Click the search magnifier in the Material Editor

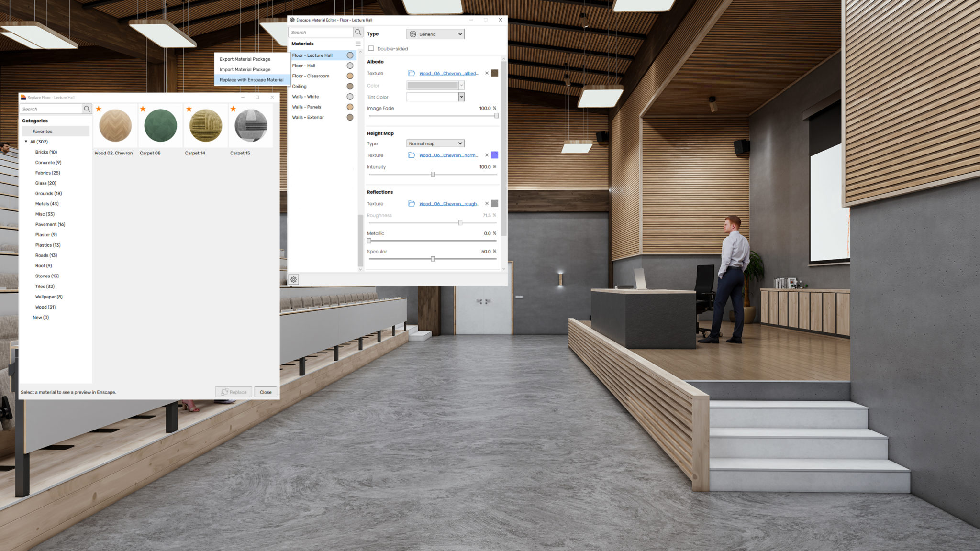click(x=357, y=32)
